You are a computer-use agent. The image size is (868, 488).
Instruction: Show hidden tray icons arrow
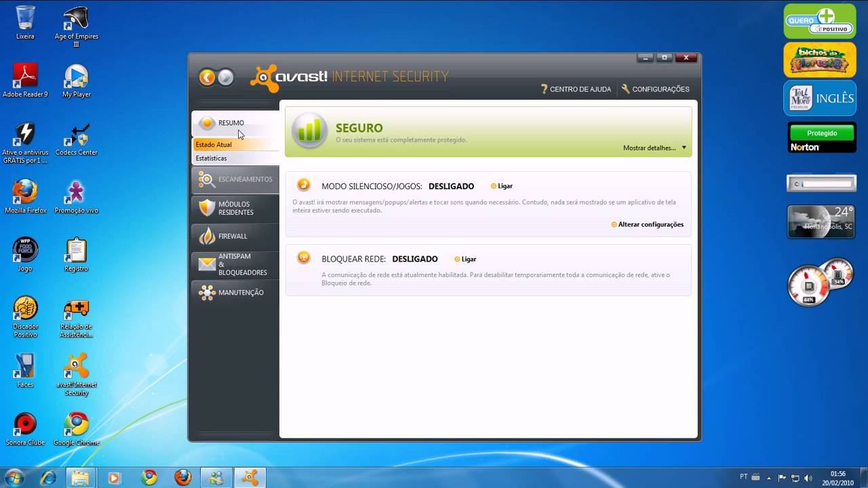point(770,477)
